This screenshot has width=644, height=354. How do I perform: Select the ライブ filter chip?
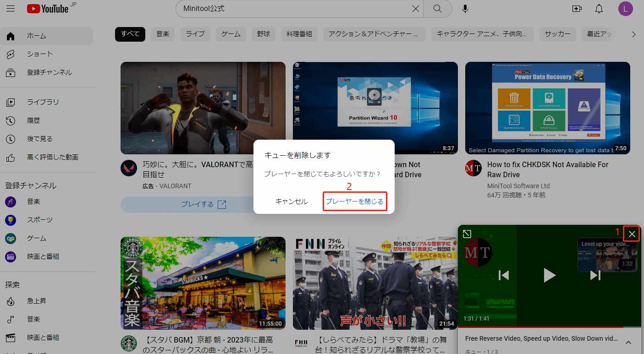(195, 34)
